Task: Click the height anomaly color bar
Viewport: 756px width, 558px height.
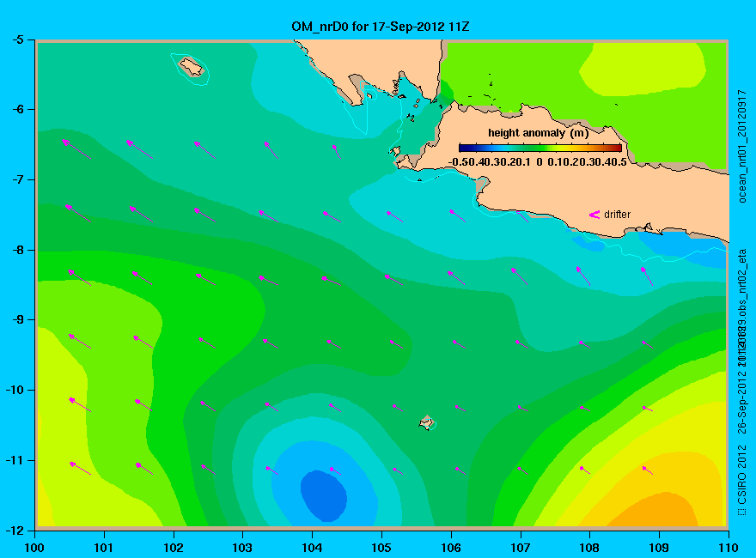Action: point(540,148)
